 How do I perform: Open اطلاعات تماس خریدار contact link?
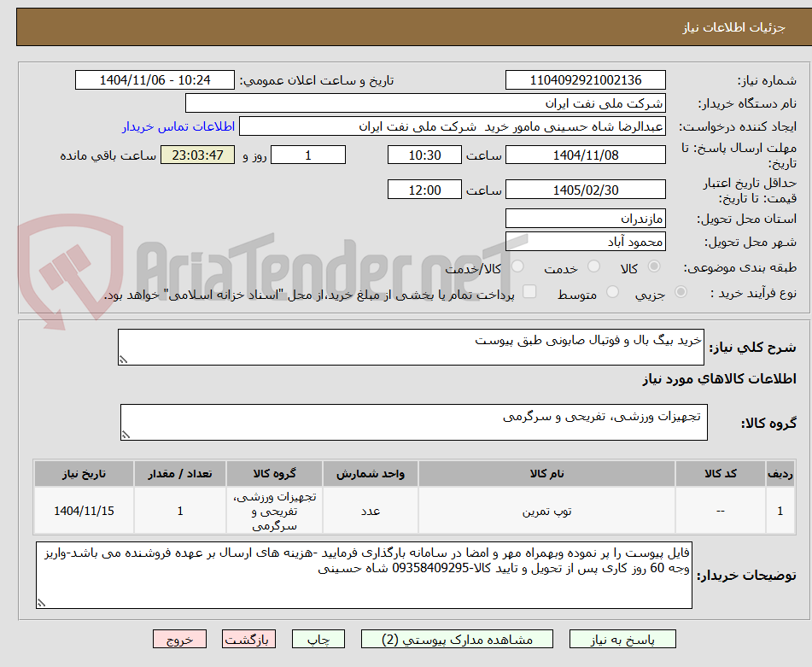pyautogui.click(x=178, y=126)
